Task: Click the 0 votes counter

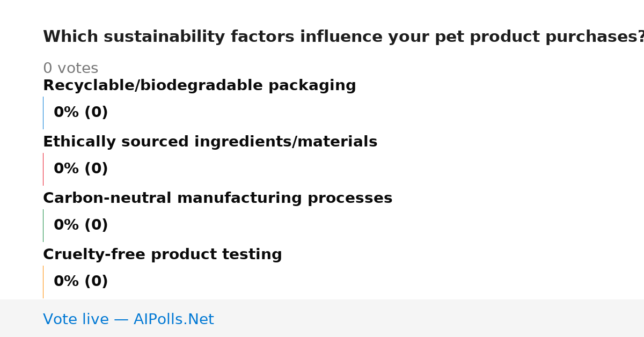Action: pos(71,69)
